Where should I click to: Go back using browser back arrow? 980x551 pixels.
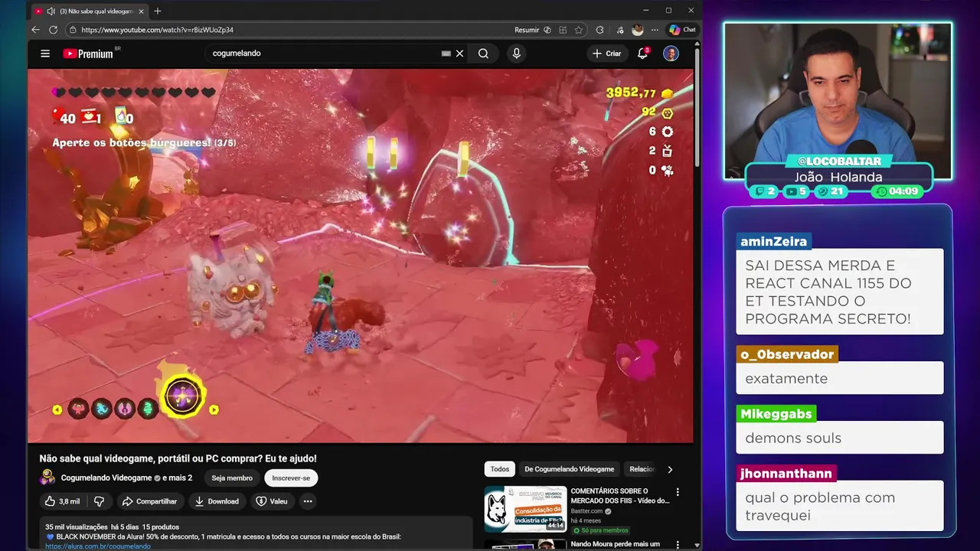35,30
